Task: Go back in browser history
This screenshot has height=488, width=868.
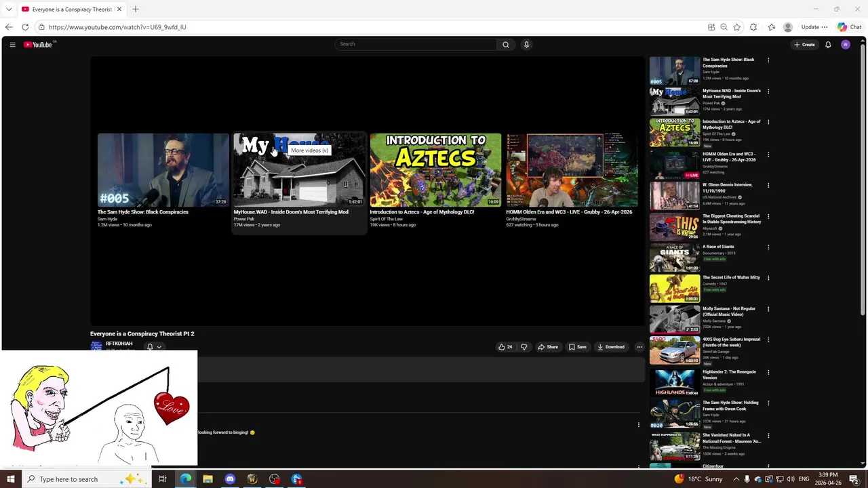Action: tap(9, 27)
